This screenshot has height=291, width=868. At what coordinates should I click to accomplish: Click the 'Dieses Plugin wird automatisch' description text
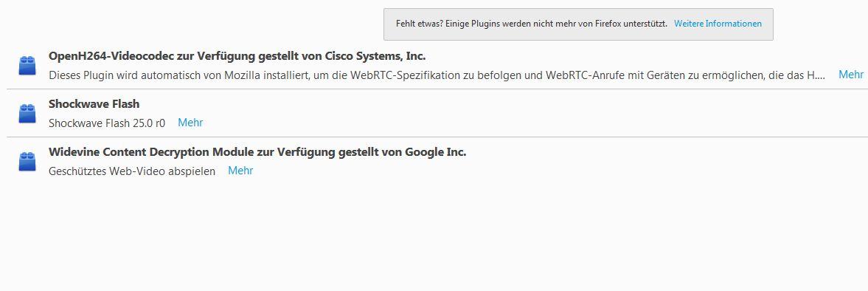pos(437,75)
